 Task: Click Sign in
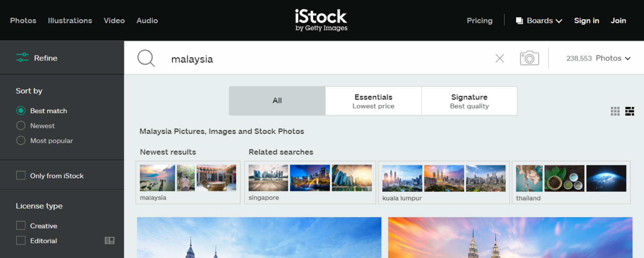click(x=586, y=21)
